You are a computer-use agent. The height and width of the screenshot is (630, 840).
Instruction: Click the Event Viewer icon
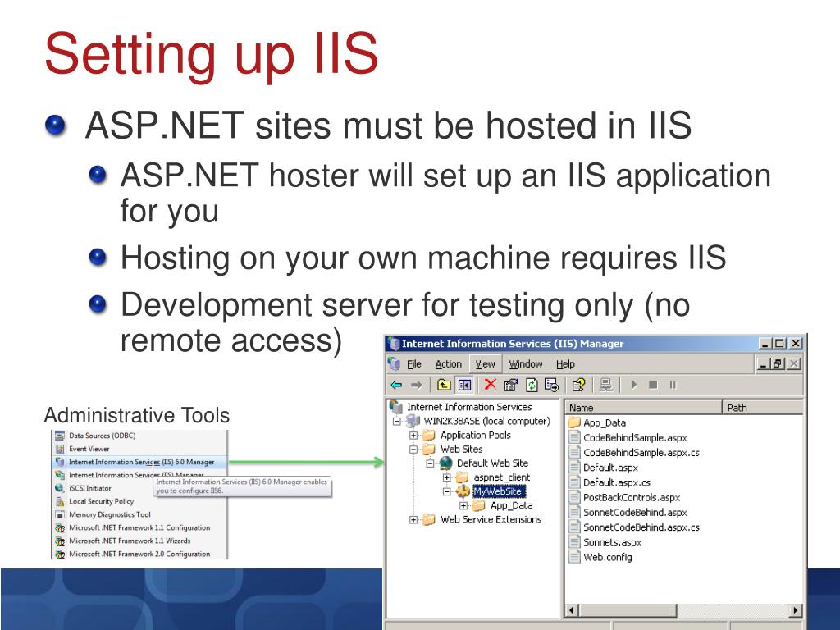(x=60, y=449)
